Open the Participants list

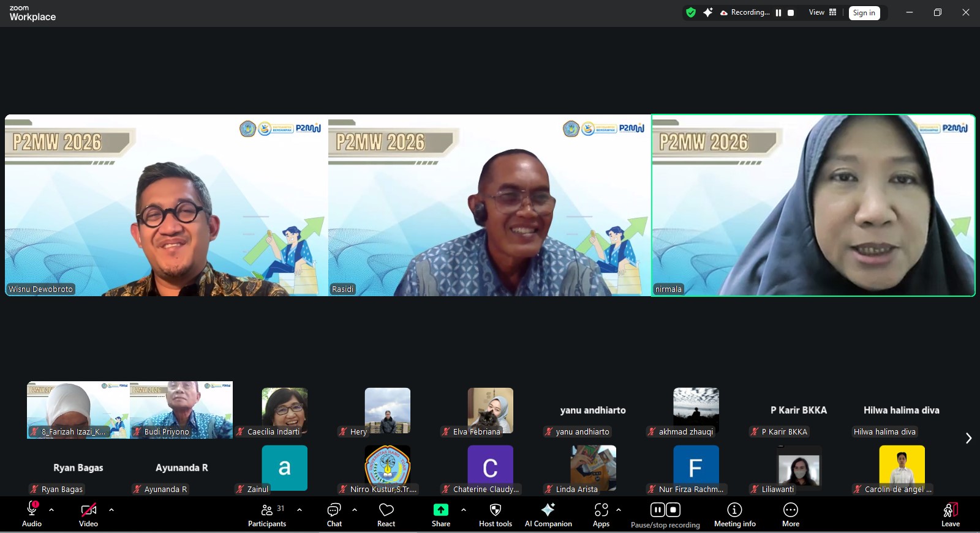(x=267, y=514)
